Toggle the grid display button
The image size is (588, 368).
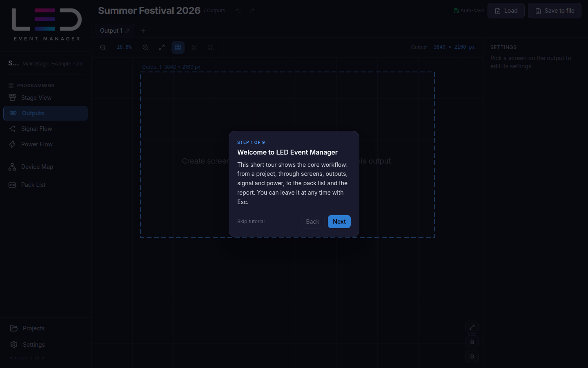pyautogui.click(x=178, y=47)
